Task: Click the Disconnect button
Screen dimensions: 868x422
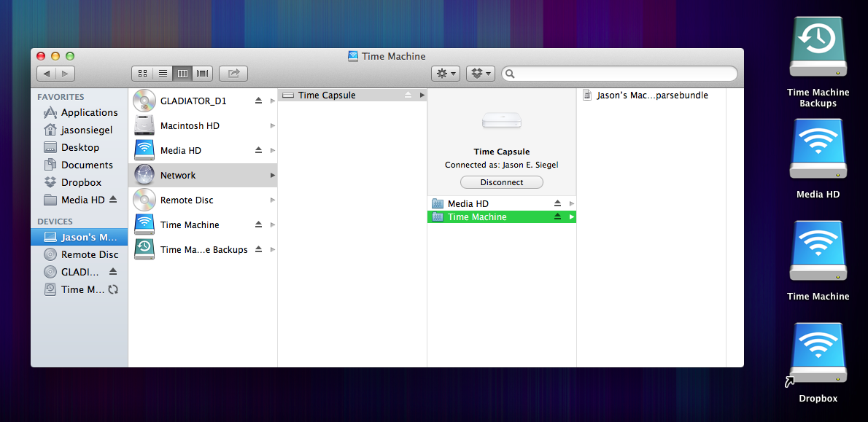Action: pos(502,182)
